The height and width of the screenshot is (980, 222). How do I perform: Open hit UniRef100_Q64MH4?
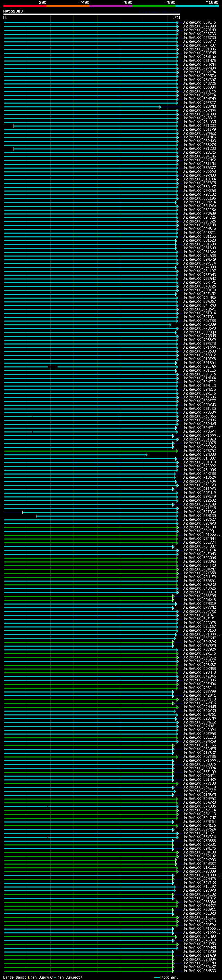(x=199, y=539)
